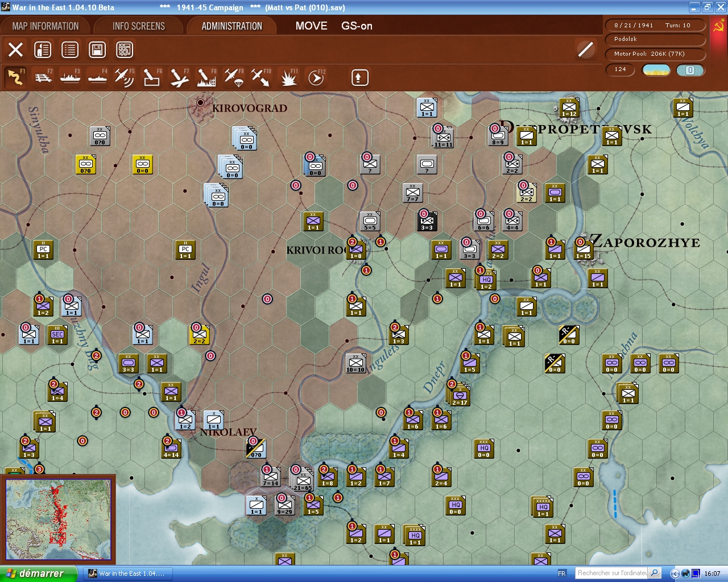Click the FR language indicator

pyautogui.click(x=562, y=573)
